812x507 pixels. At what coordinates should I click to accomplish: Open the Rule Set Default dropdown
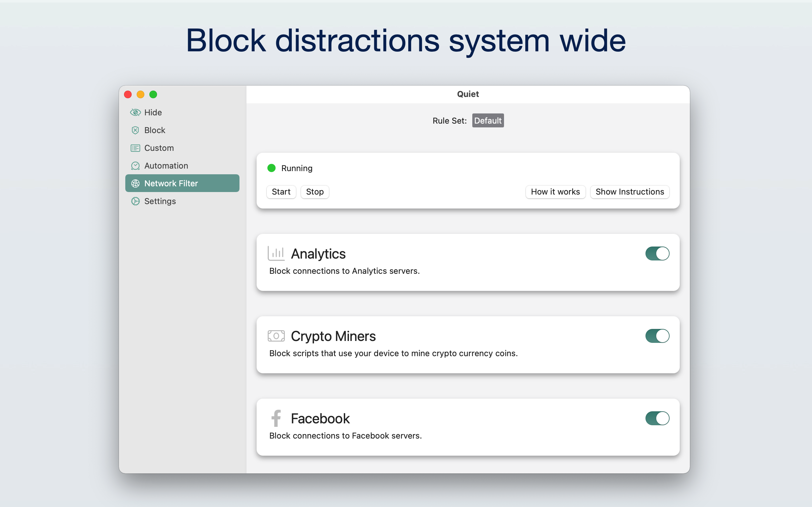[488, 121]
